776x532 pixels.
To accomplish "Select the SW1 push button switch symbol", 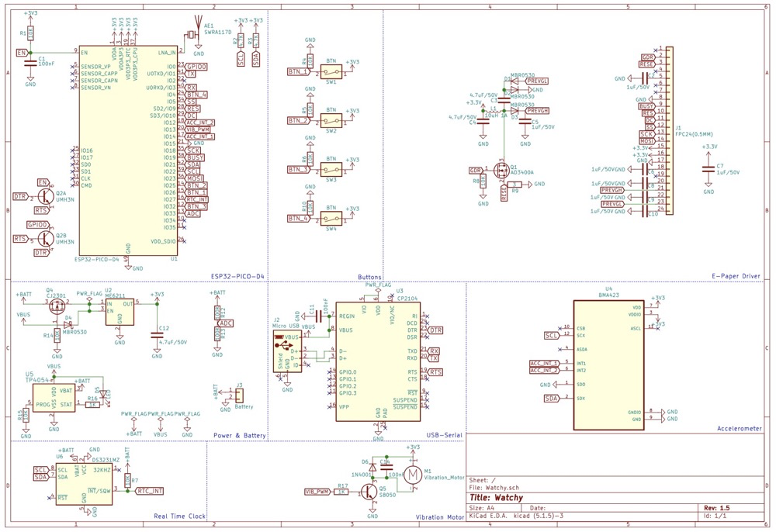I will [x=331, y=72].
